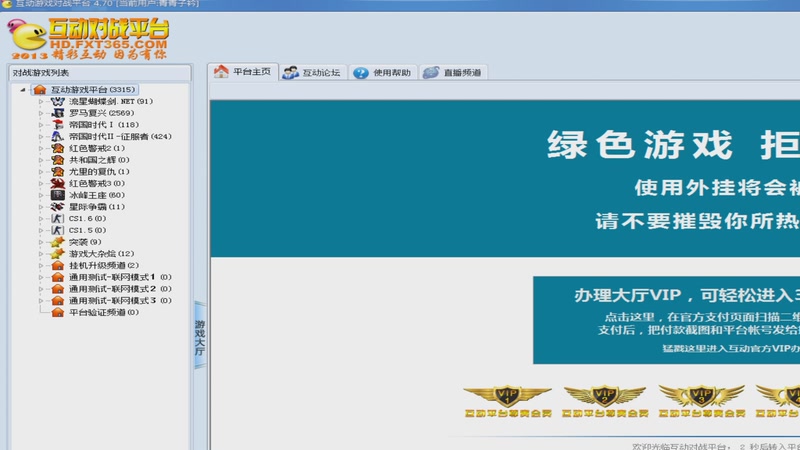800x450 pixels.
Task: Click the 通用测试-联网模式1 house icon
Action: [x=58, y=278]
